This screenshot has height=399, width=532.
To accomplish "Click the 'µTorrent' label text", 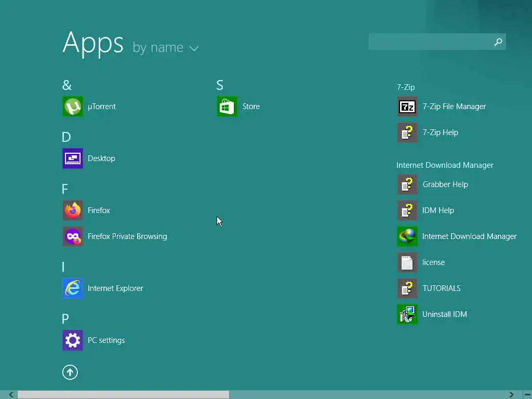I will point(102,107).
